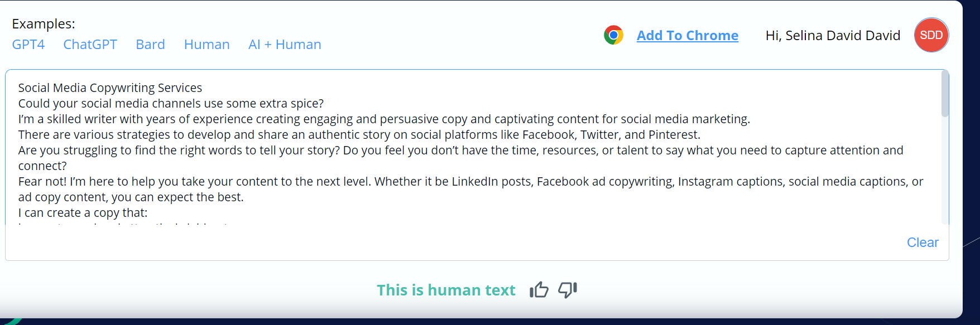Load the AI + Human example
The height and width of the screenshot is (325, 980).
(x=285, y=45)
